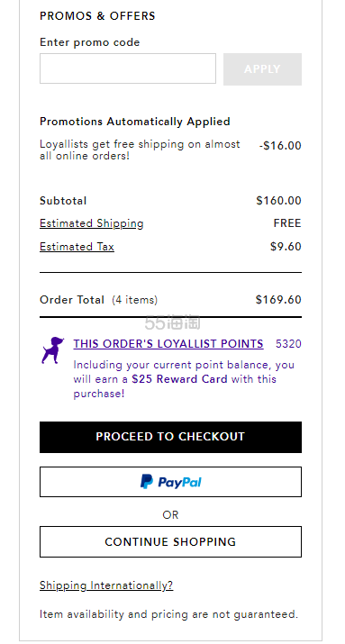Click the greyed-out APPLY button

point(262,69)
